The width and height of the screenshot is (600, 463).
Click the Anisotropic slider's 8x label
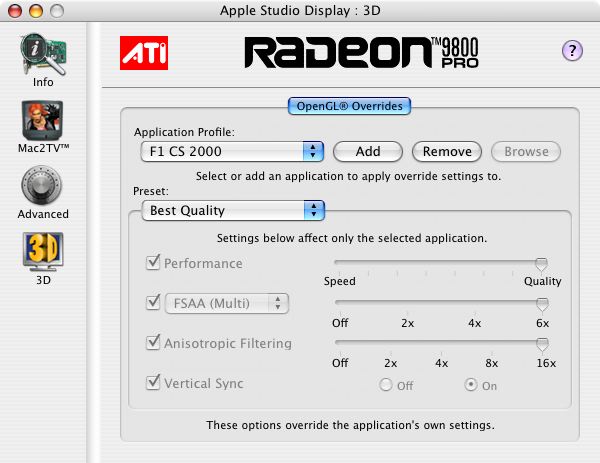pyautogui.click(x=491, y=363)
